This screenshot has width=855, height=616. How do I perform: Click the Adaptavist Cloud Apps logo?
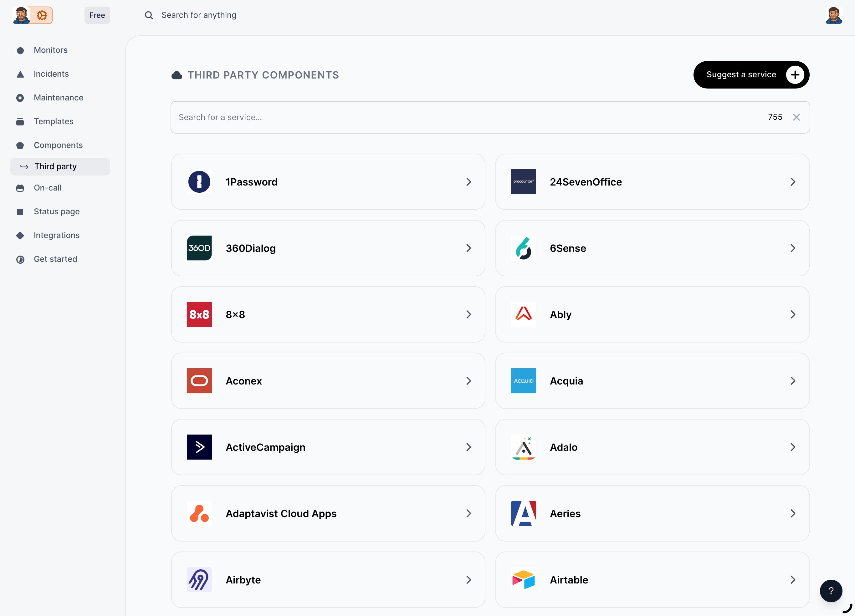tap(199, 513)
